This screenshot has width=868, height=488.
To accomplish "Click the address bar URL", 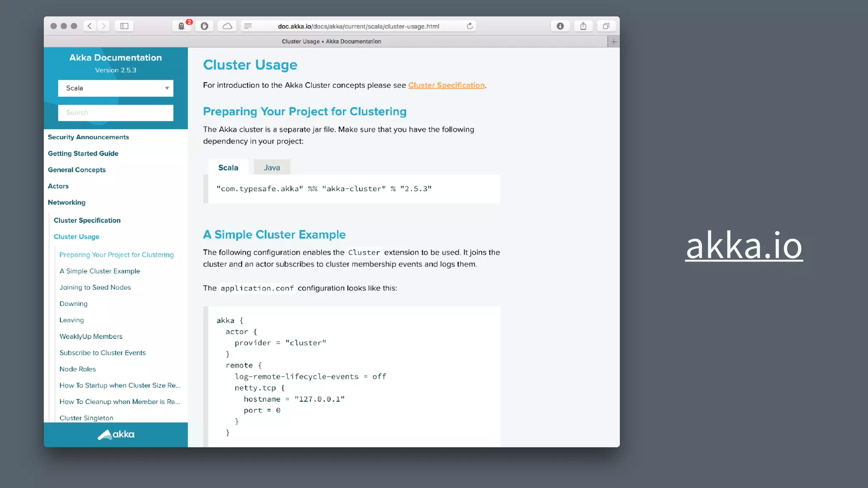I will point(358,26).
